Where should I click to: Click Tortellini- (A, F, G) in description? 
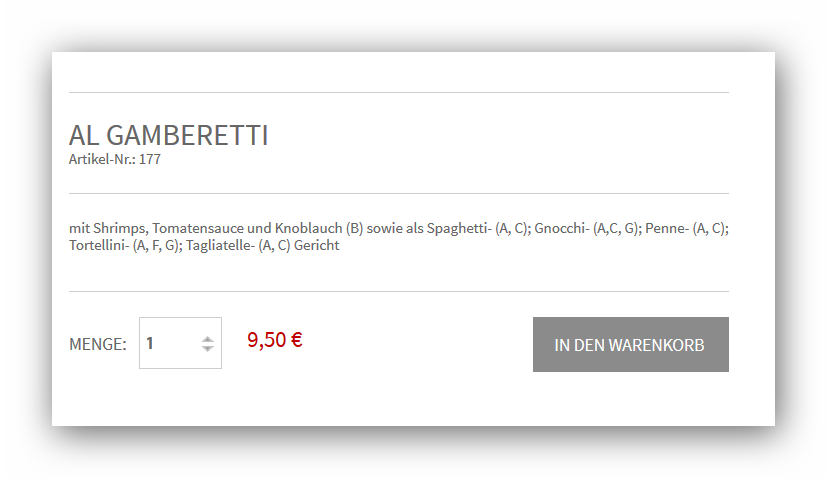tap(124, 245)
